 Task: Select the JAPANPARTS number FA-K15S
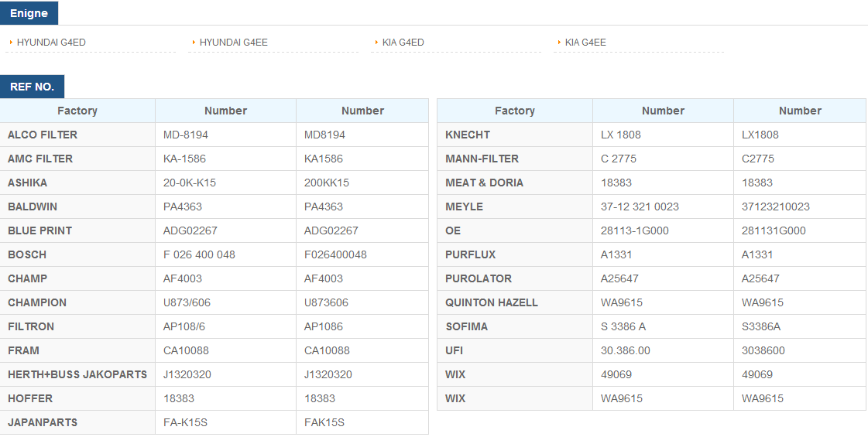[x=185, y=422]
